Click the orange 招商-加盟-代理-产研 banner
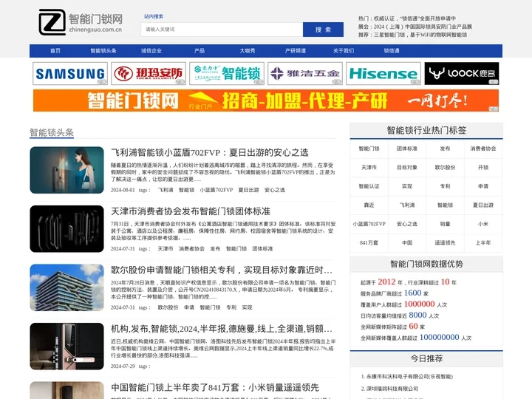532x399 pixels. coord(266,100)
